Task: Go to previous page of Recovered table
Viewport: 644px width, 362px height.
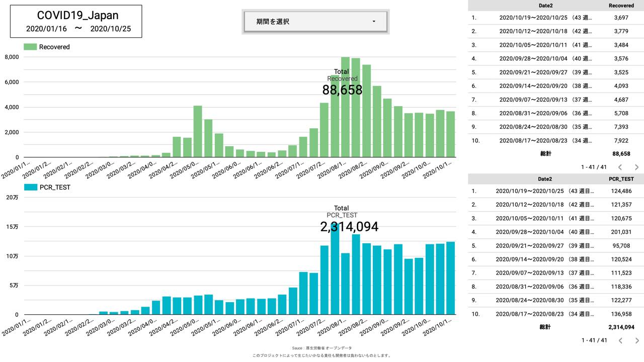Action: point(620,167)
